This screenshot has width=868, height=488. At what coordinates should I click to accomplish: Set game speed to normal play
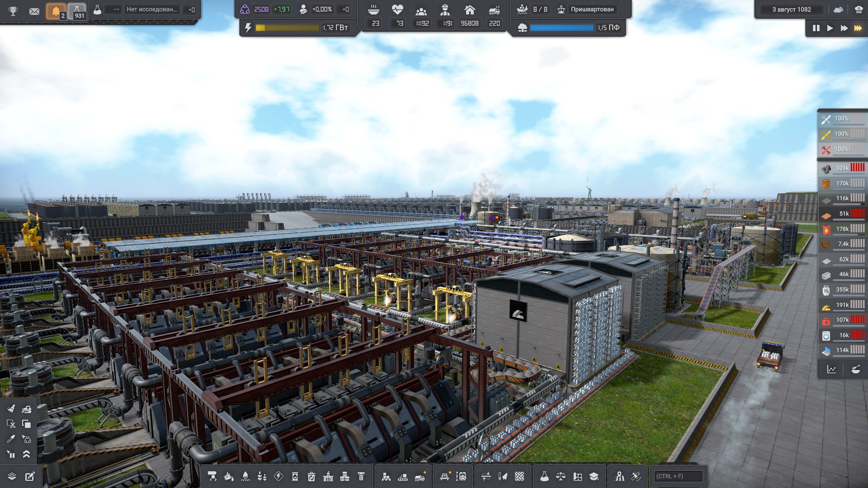point(830,28)
